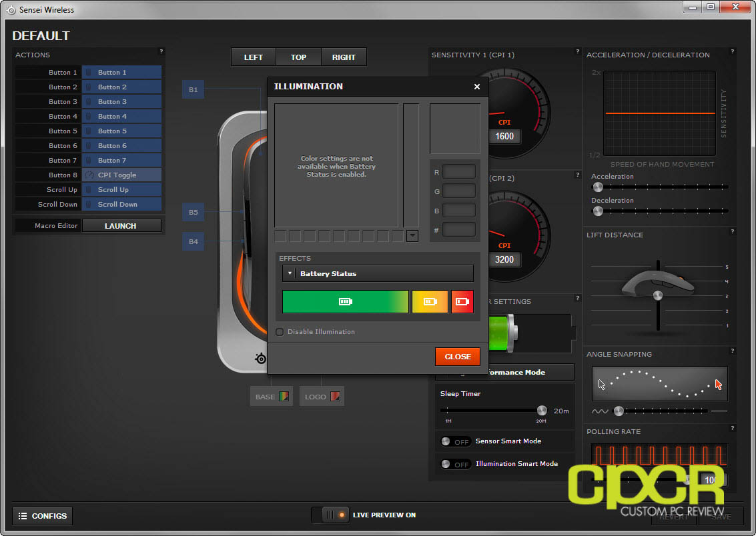Select the LOGO illumination zone
756x536 pixels.
click(322, 397)
